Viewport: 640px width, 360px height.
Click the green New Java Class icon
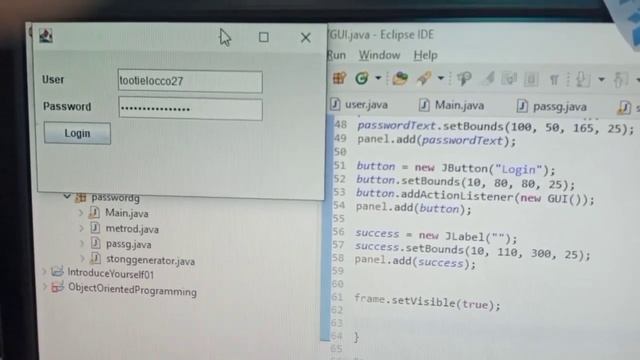pyautogui.click(x=362, y=78)
